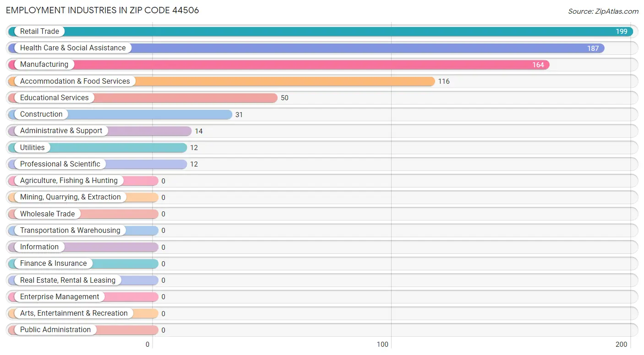
Task: Click the Educational Services label
Action: 55,97
